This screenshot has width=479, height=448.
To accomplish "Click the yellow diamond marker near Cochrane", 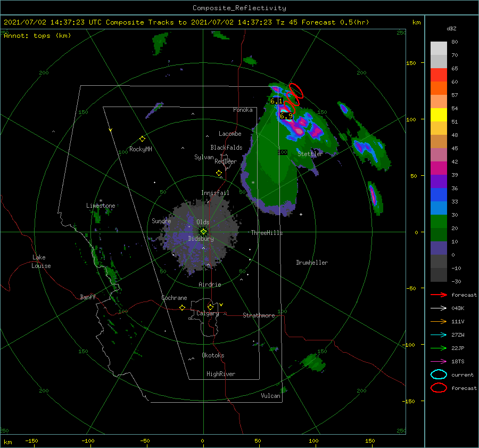I will [x=182, y=307].
